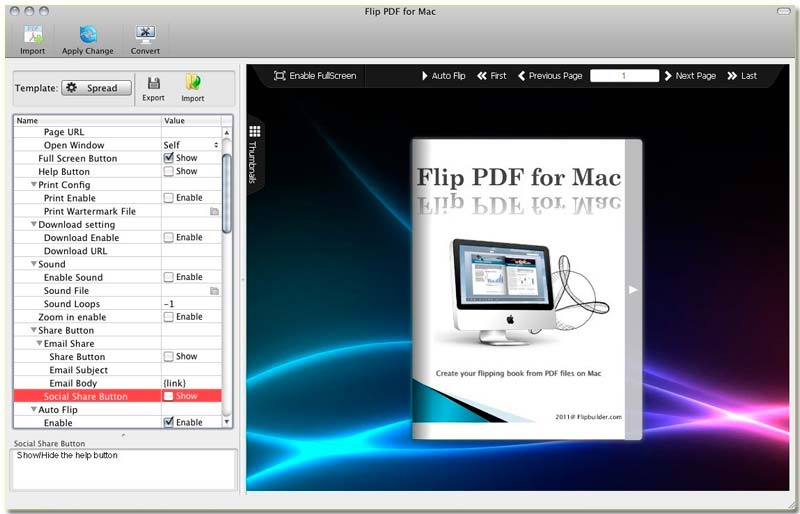Click the Enable FullScreen icon
This screenshot has width=800, height=514.
click(279, 76)
